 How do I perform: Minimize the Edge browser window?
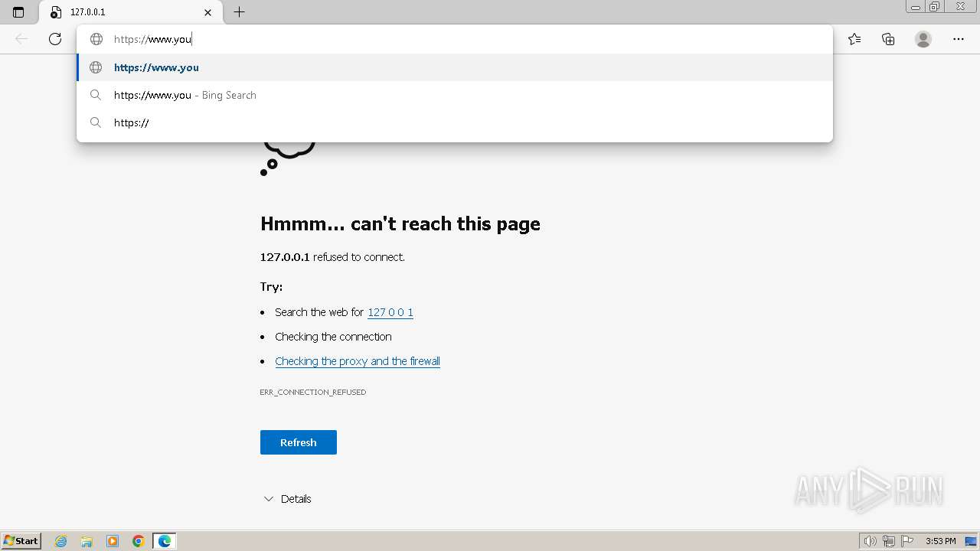(x=915, y=7)
